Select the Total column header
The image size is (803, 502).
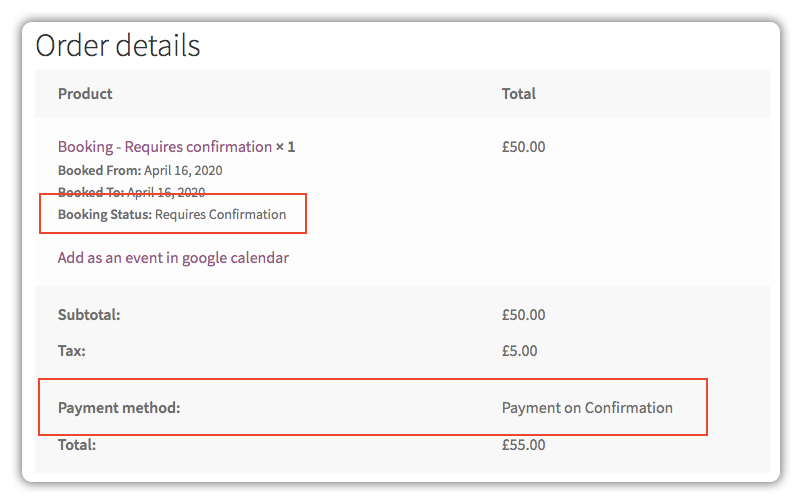519,94
